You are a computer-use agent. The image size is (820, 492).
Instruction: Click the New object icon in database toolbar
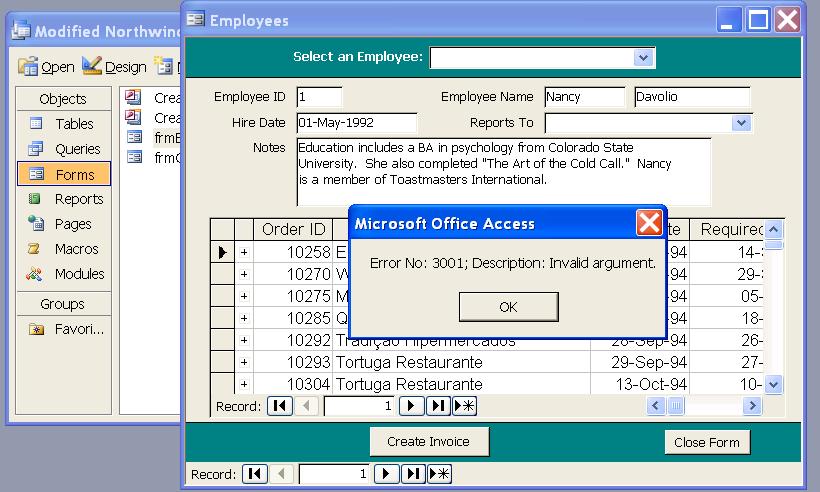164,66
